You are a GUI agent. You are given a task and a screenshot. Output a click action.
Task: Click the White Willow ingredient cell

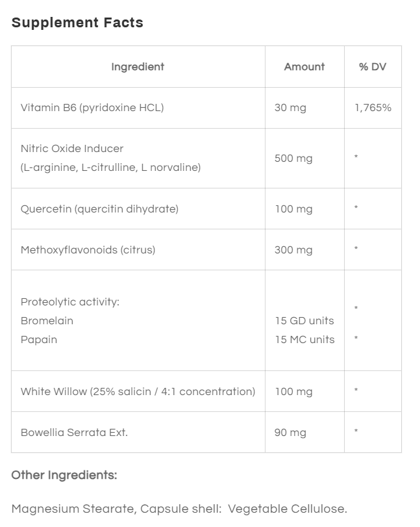(x=138, y=391)
